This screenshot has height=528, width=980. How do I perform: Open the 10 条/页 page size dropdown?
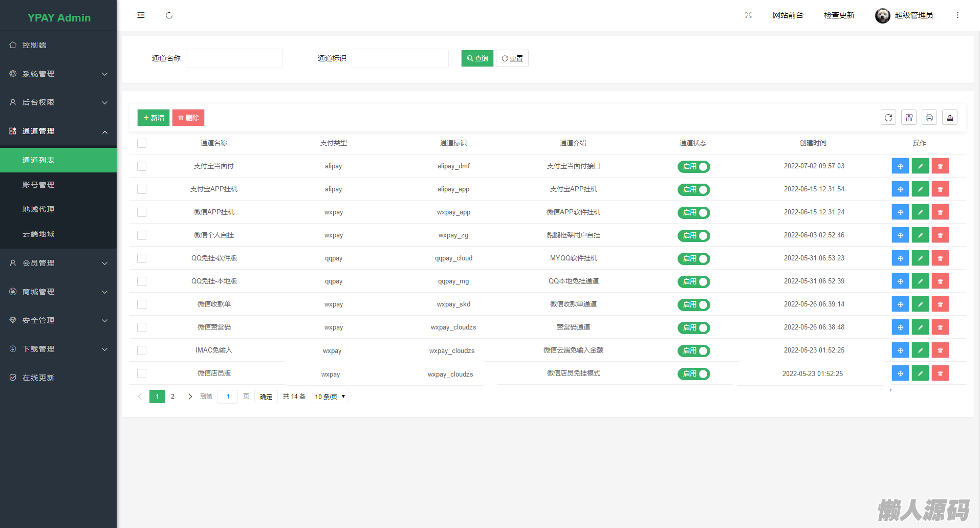pos(330,397)
